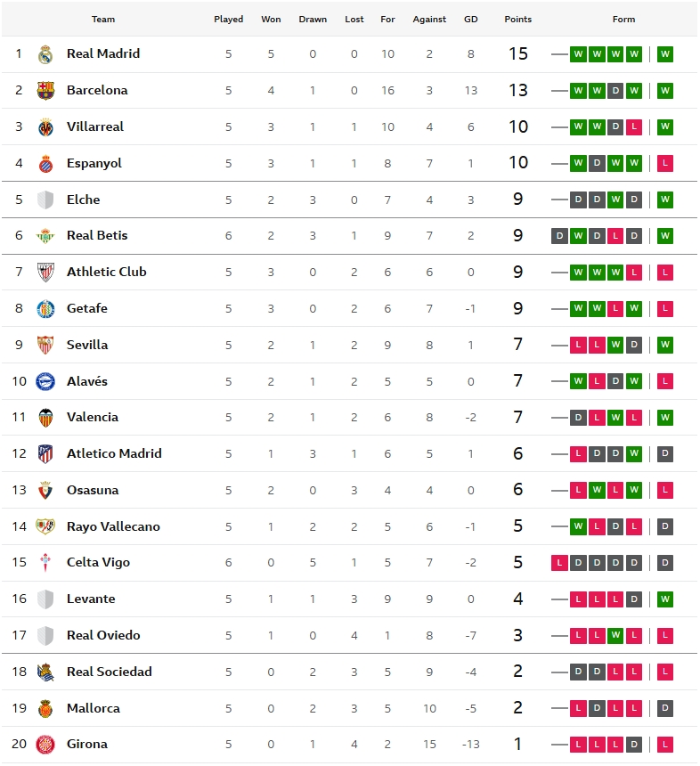Click the Played column header

click(228, 20)
